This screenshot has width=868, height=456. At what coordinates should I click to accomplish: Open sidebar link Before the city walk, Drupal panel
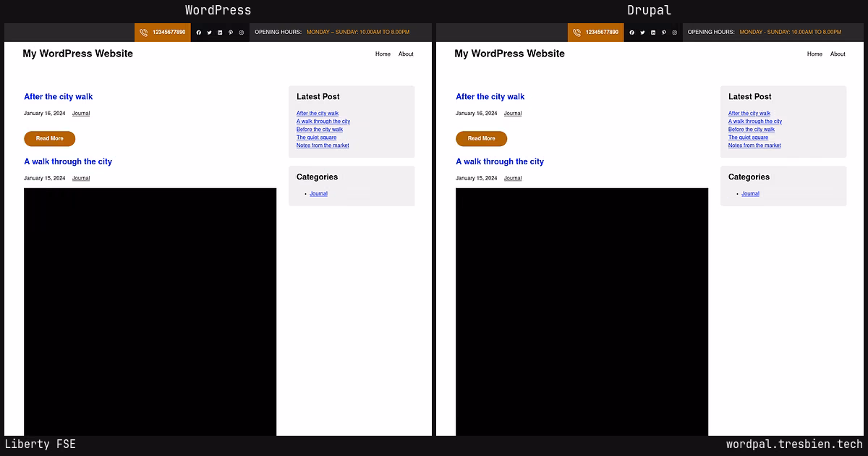coord(752,130)
